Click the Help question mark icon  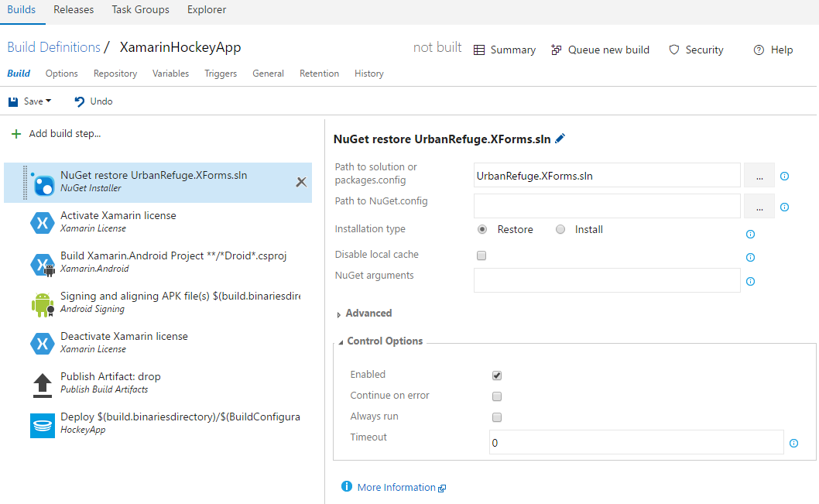click(x=759, y=50)
